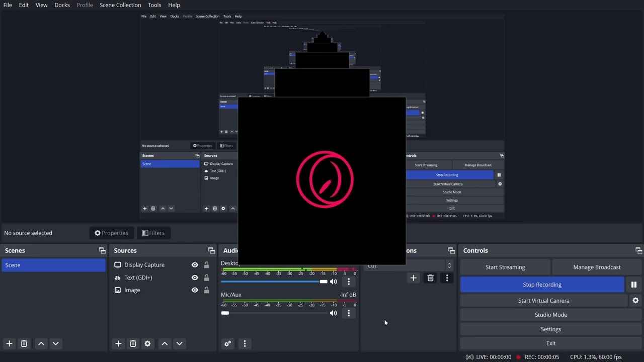Click the "No source selected" label
This screenshot has width=644, height=362.
tap(28, 233)
